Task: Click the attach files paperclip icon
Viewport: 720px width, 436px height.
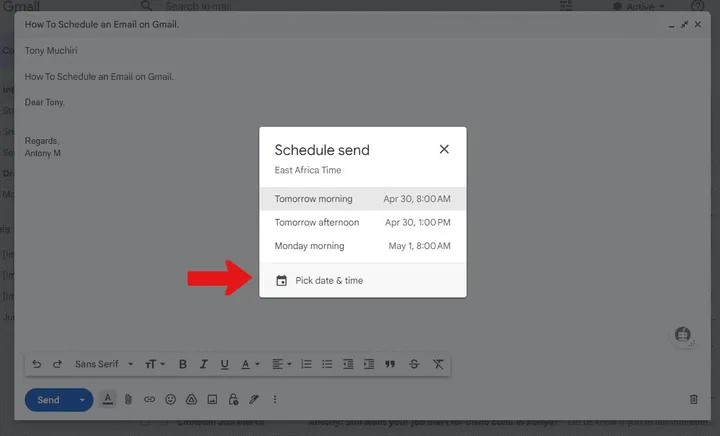Action: [x=128, y=400]
